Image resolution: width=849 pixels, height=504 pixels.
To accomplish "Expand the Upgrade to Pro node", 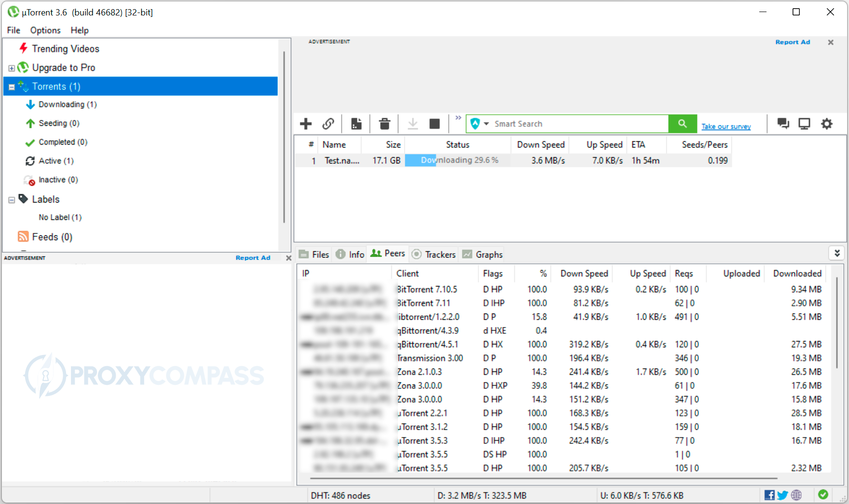I will tap(12, 68).
